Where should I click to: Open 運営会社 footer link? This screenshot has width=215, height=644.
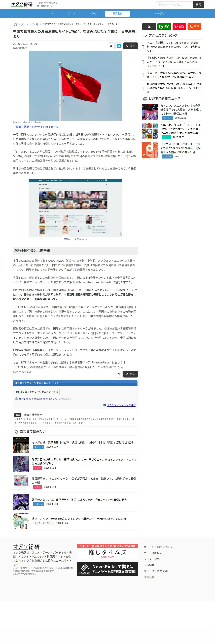(149, 577)
